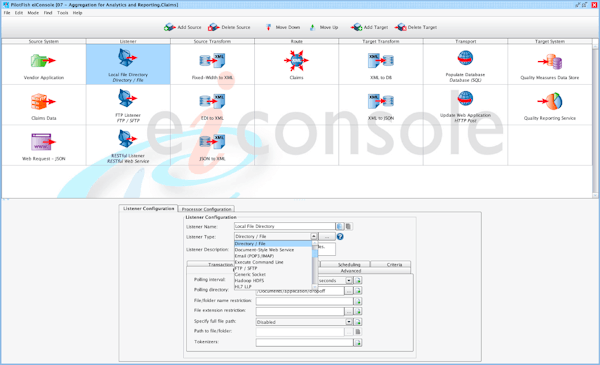
Task: Select the Claims route icon
Action: 296,60
